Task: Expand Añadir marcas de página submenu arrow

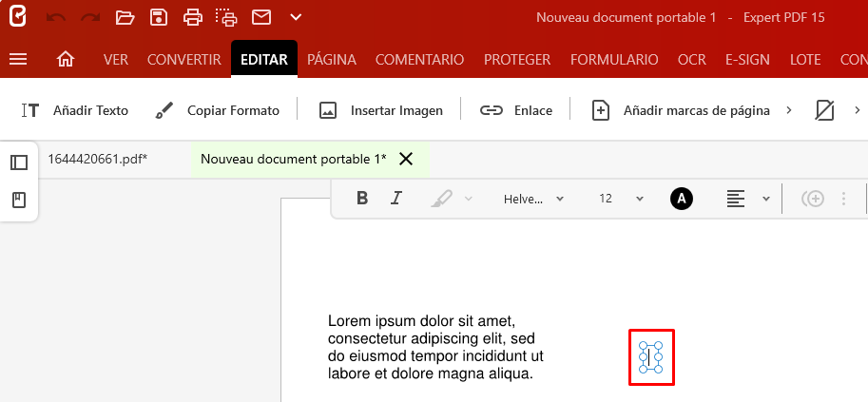Action: click(789, 110)
